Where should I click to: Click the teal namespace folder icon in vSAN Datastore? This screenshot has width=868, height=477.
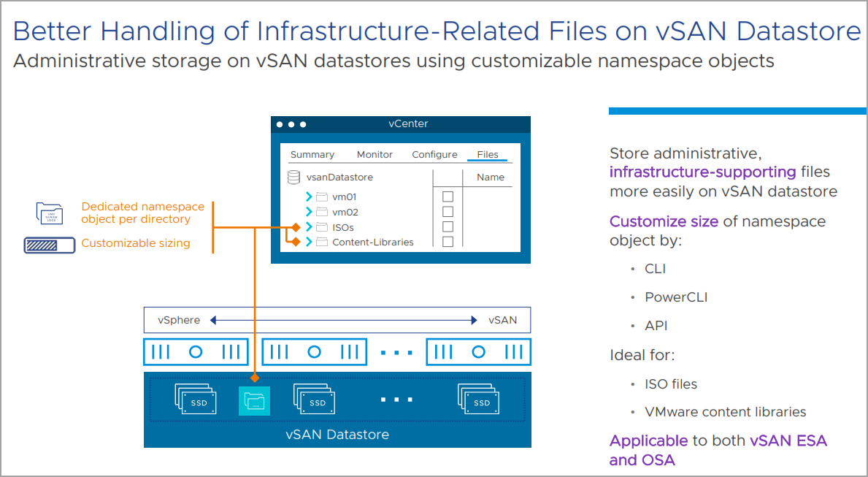click(x=254, y=400)
